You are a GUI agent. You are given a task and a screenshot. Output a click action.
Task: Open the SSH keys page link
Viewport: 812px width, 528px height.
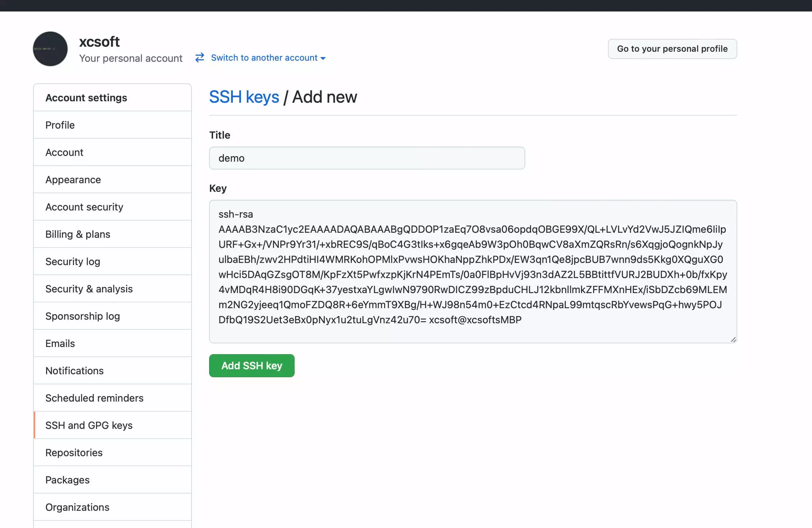(244, 96)
